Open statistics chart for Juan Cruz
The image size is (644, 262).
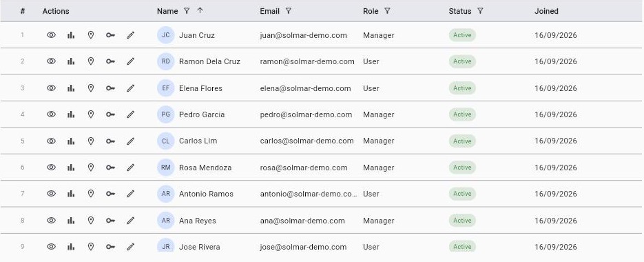tap(71, 35)
